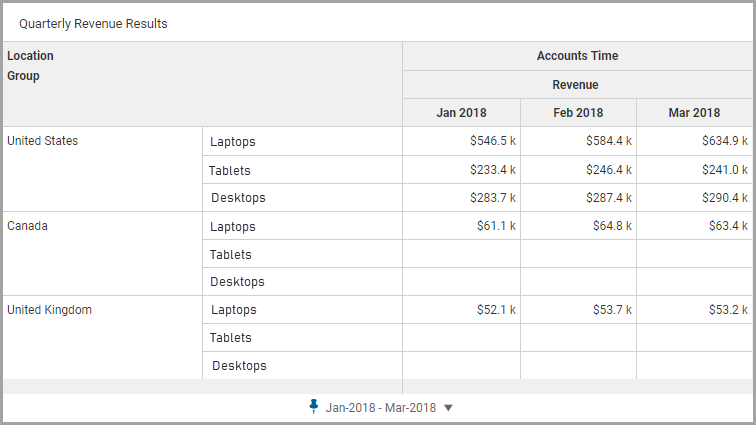This screenshot has width=756, height=425.
Task: Click the Mar 2018 column header
Action: tap(694, 113)
